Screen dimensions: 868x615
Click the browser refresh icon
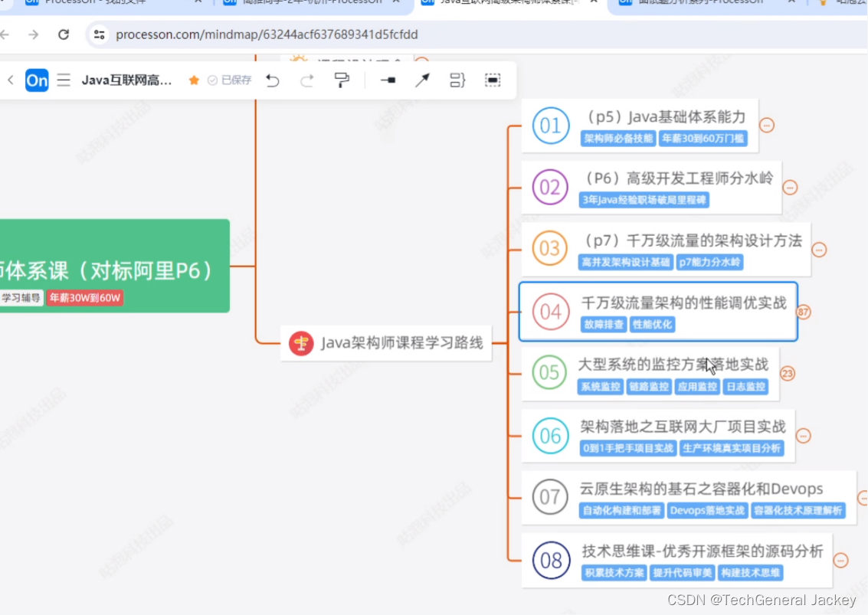[x=64, y=34]
